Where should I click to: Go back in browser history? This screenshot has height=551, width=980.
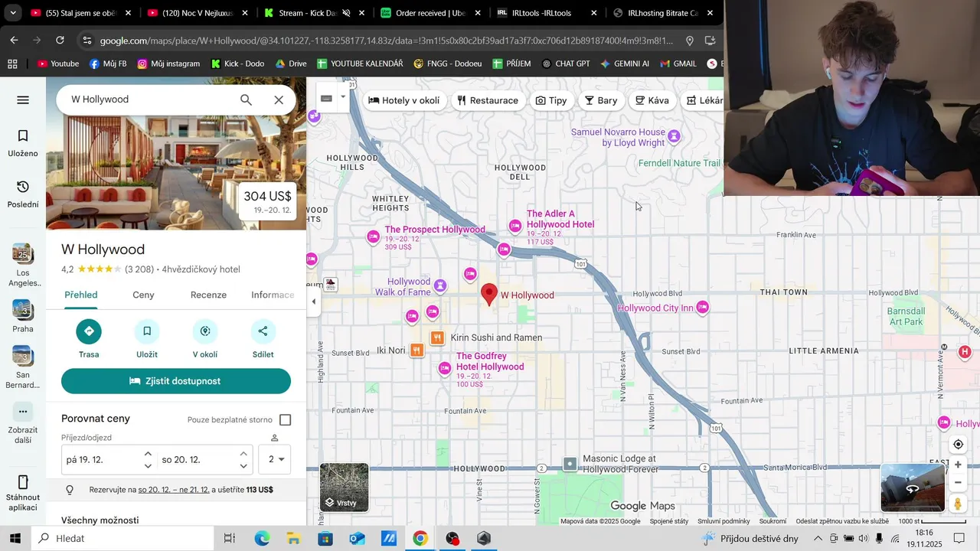[14, 41]
